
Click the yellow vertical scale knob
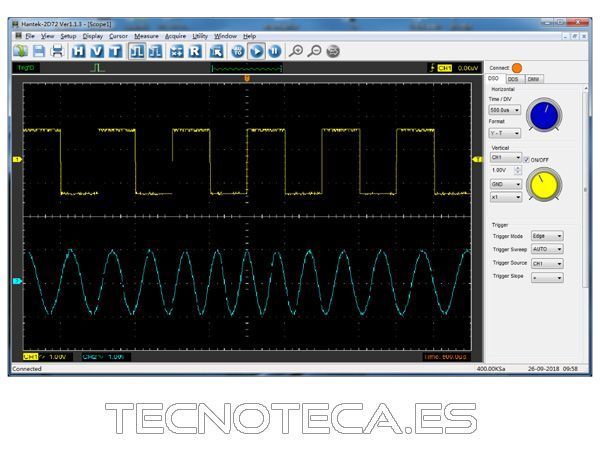[544, 185]
